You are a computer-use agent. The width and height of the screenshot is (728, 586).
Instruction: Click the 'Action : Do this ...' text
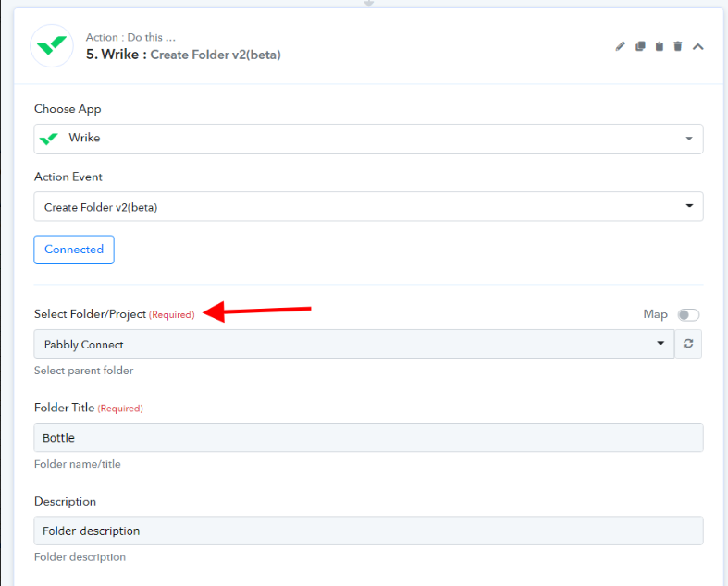coord(130,37)
